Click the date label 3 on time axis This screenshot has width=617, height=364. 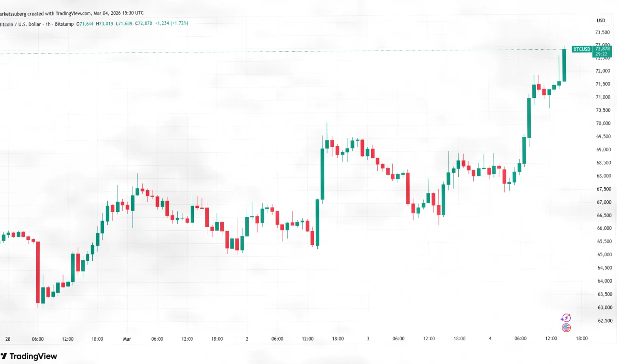[368, 338]
